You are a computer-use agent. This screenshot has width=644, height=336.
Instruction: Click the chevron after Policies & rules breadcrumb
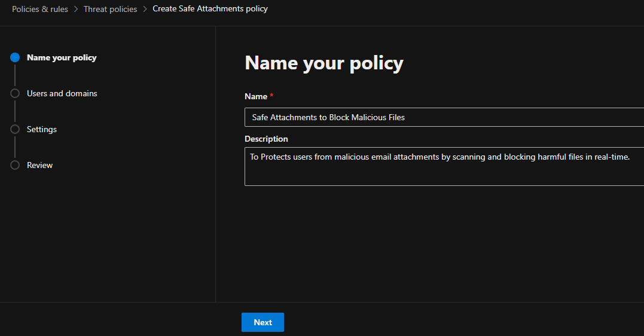coord(76,10)
